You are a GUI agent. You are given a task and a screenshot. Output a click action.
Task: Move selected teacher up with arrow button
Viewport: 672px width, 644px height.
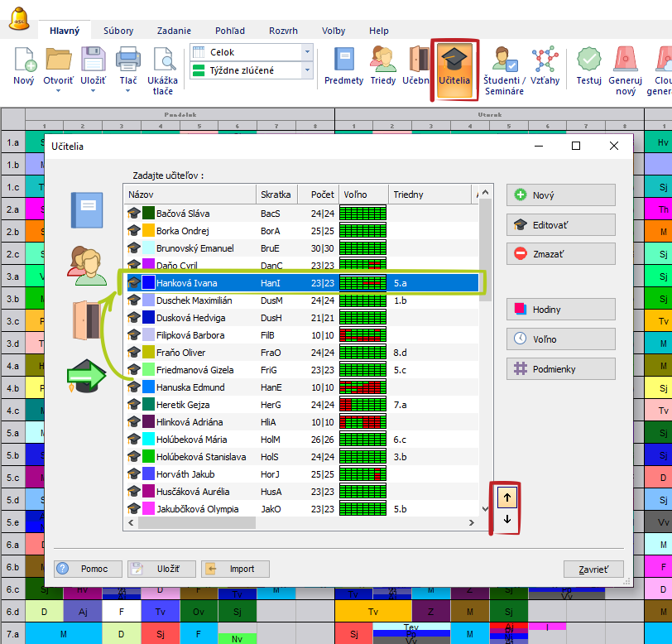click(506, 497)
